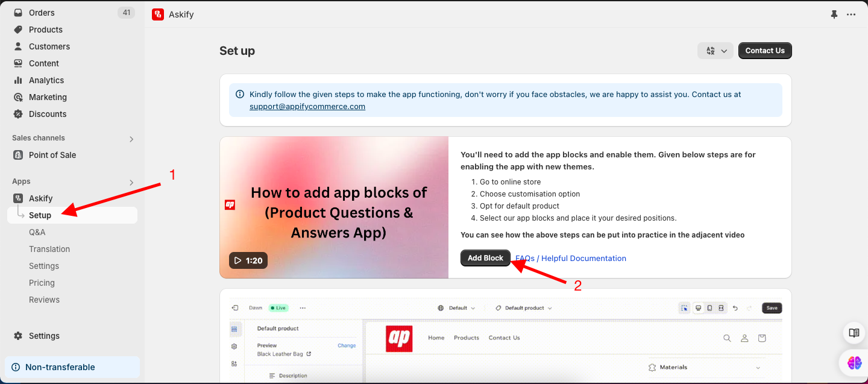Screen dimensions: 868x384
Task: Click the theme editor screenshot image
Action: 505,340
